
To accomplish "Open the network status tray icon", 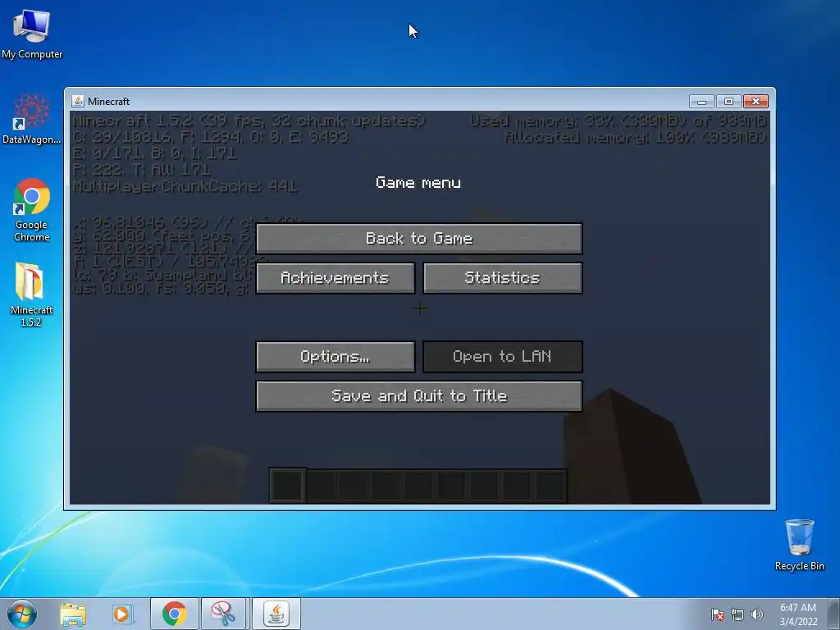I will (x=737, y=614).
